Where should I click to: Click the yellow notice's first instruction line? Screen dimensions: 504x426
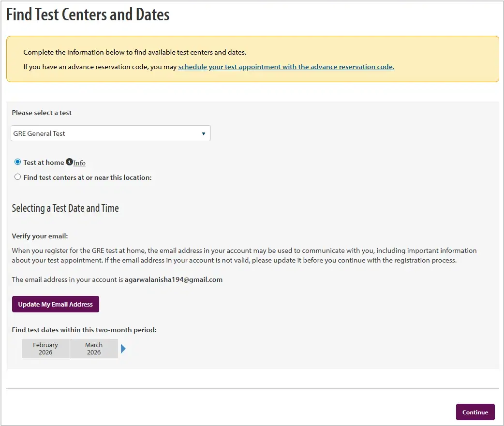134,52
